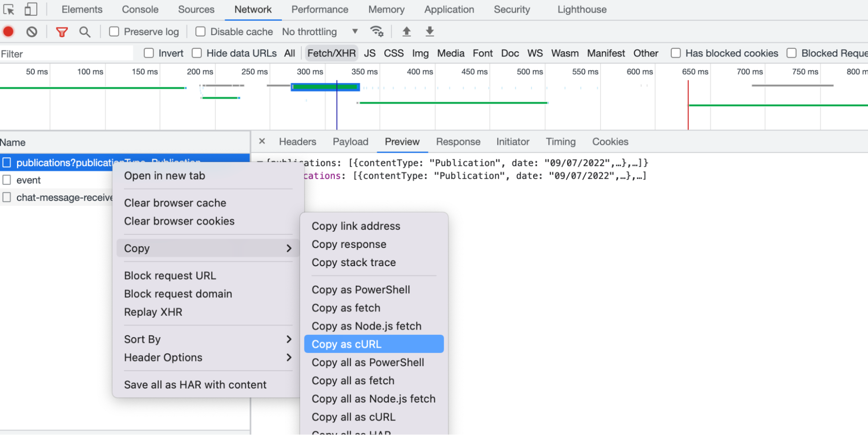868x435 pixels.
Task: Activate the inspect element cursor
Action: click(9, 9)
